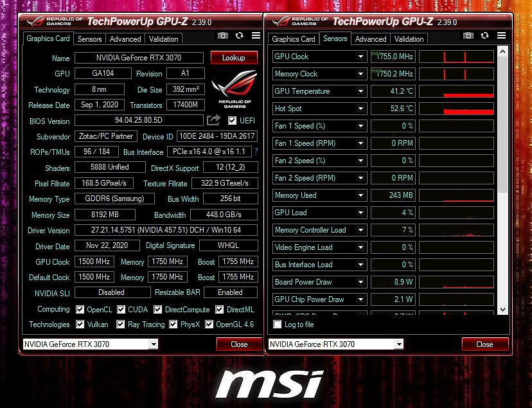
Task: Click BIOS share/export arrow icon
Action: coord(213,120)
